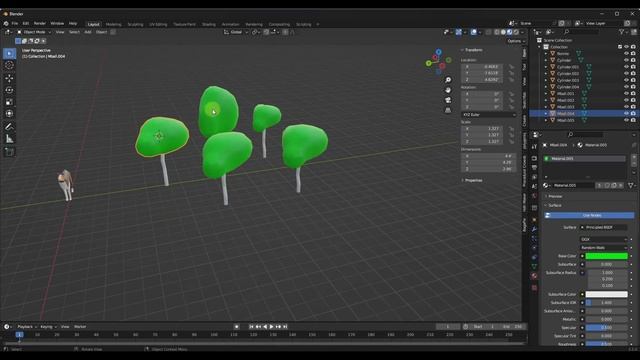Select the Scale tool
The width and height of the screenshot is (640, 360).
[x=9, y=102]
